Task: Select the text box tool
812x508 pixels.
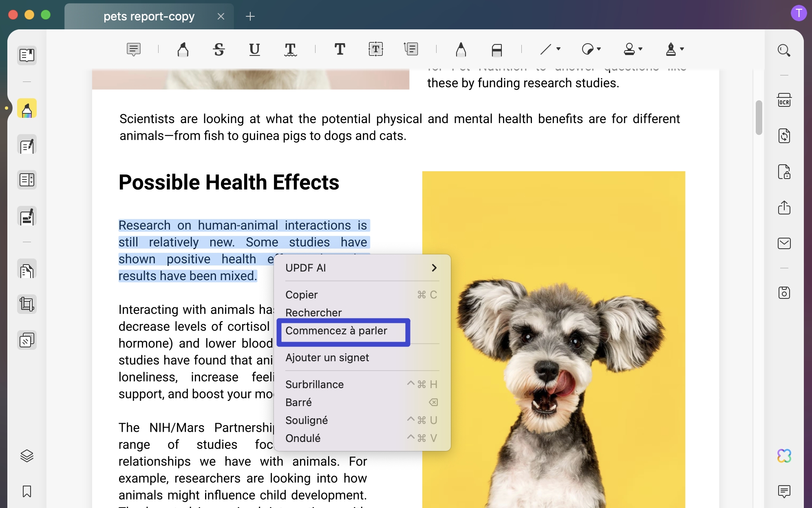Action: click(x=376, y=49)
